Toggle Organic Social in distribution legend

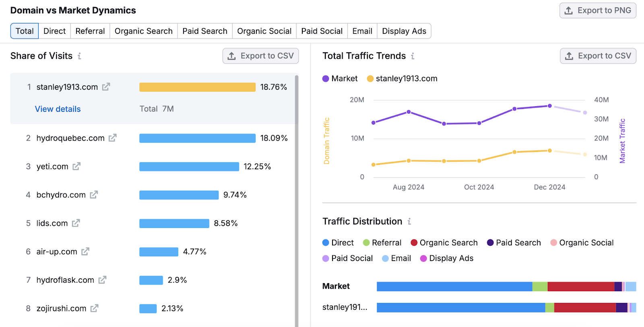(582, 243)
